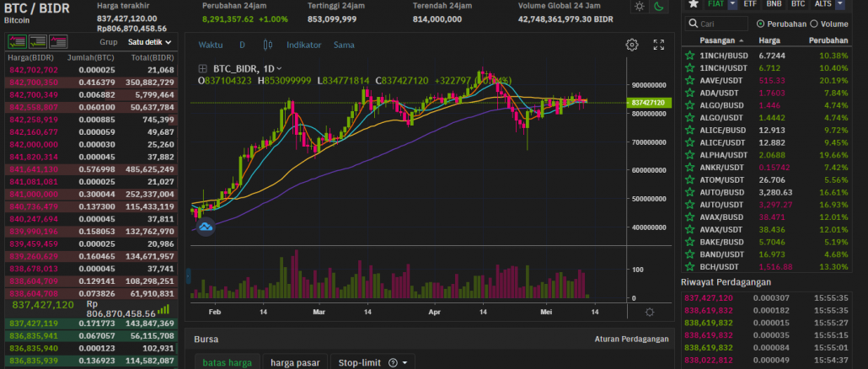The height and width of the screenshot is (369, 868).
Task: Open Aturan Perdagangan trading rules link
Action: [x=632, y=340]
